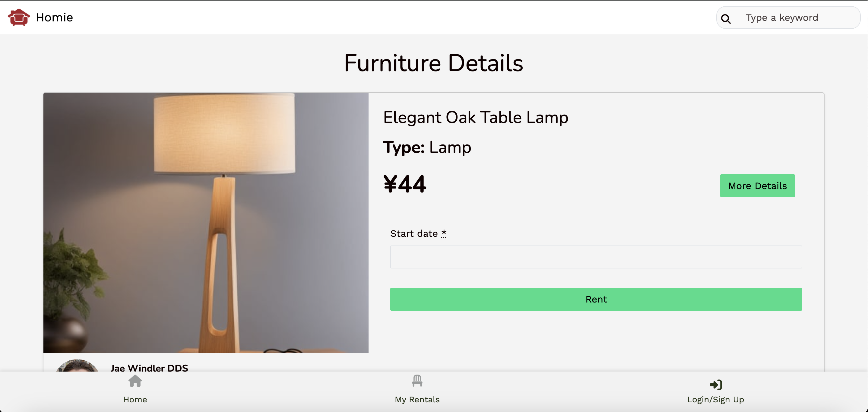Click the green Rent button
Image resolution: width=868 pixels, height=412 pixels.
pyautogui.click(x=596, y=299)
